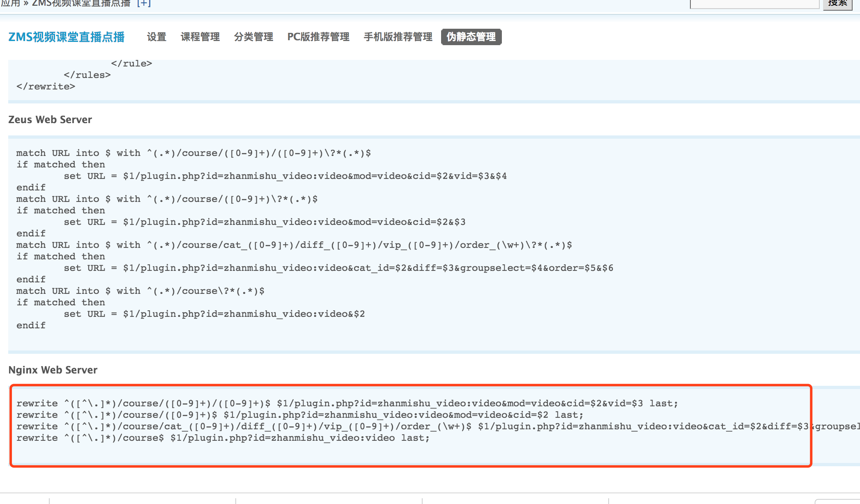Image resolution: width=860 pixels, height=504 pixels.
Task: Click the Nginx Web Server heading
Action: (x=53, y=370)
